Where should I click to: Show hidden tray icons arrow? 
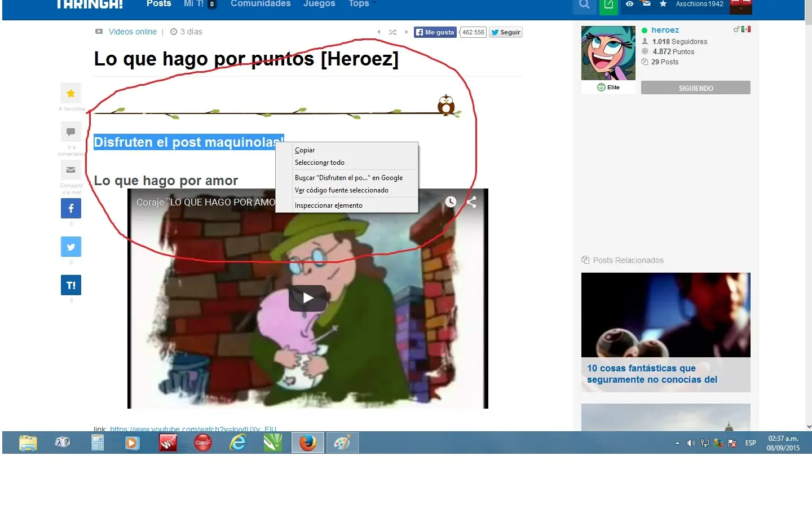point(677,444)
